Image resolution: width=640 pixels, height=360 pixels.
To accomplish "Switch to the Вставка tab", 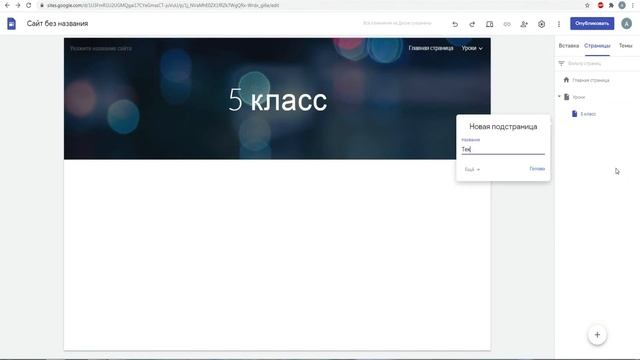I will pyautogui.click(x=569, y=46).
